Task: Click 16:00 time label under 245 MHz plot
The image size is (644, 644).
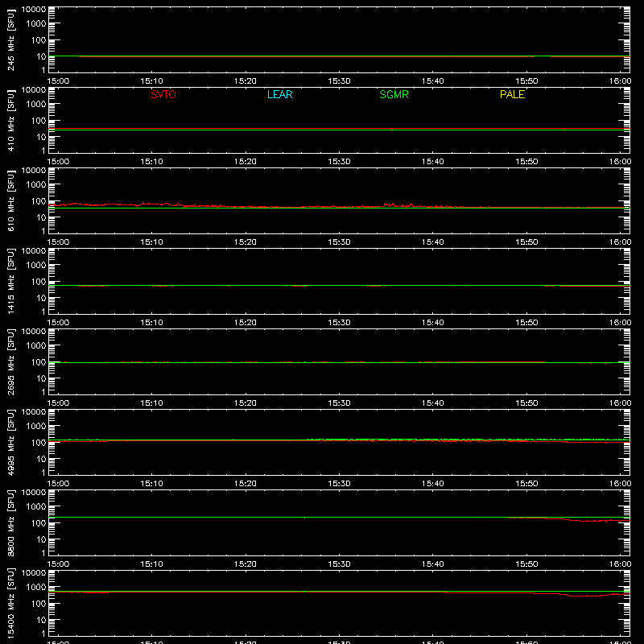Action: point(620,81)
